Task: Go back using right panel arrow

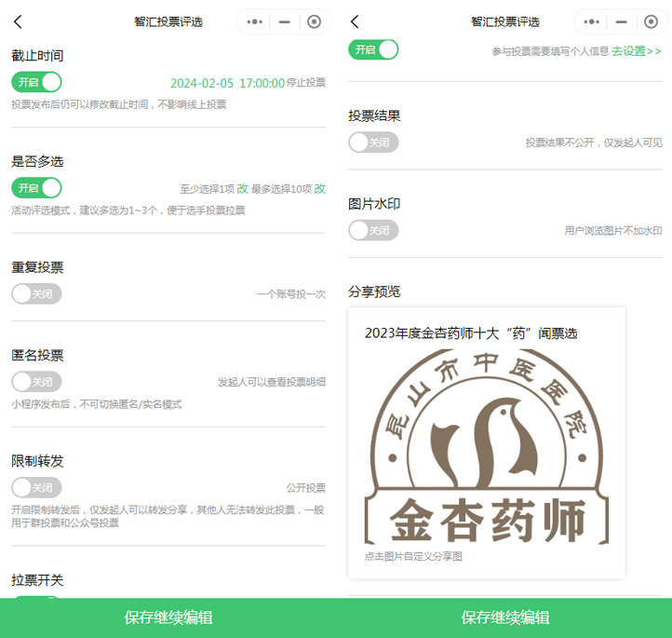Action: tap(355, 21)
